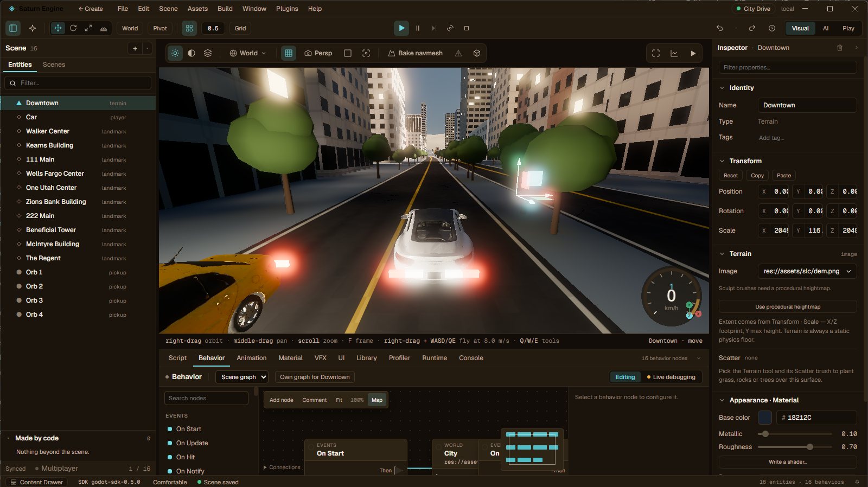868x487 pixels.
Task: Collapse the Identity section
Action: coord(722,88)
